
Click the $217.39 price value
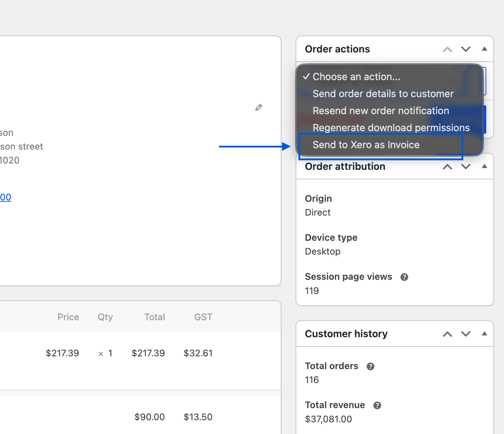[62, 353]
